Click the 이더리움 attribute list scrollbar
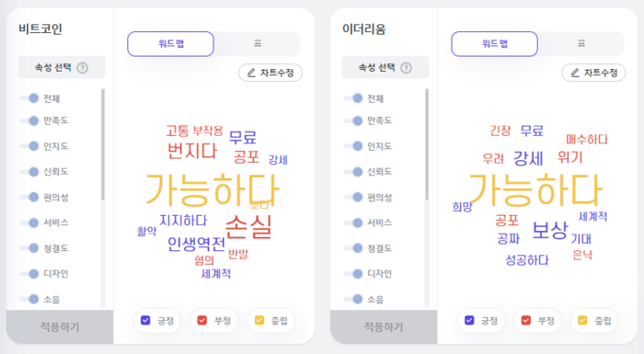The height and width of the screenshot is (354, 644). 427,144
